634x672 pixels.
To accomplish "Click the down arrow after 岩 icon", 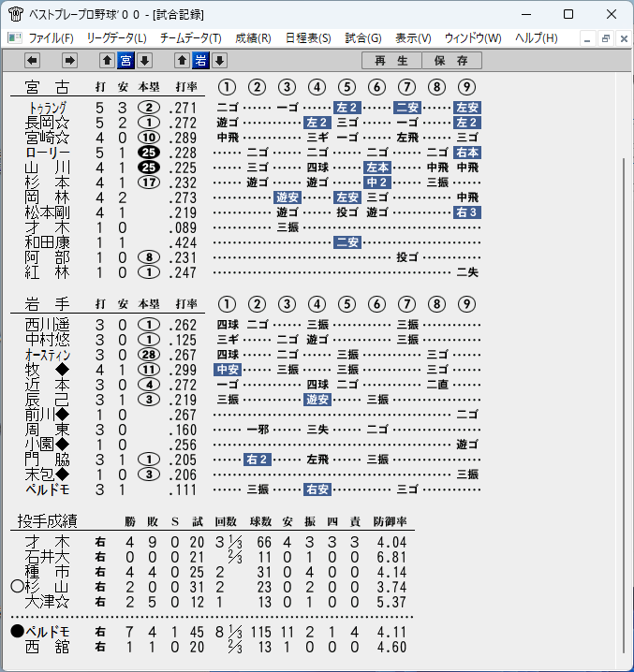I will (x=220, y=61).
